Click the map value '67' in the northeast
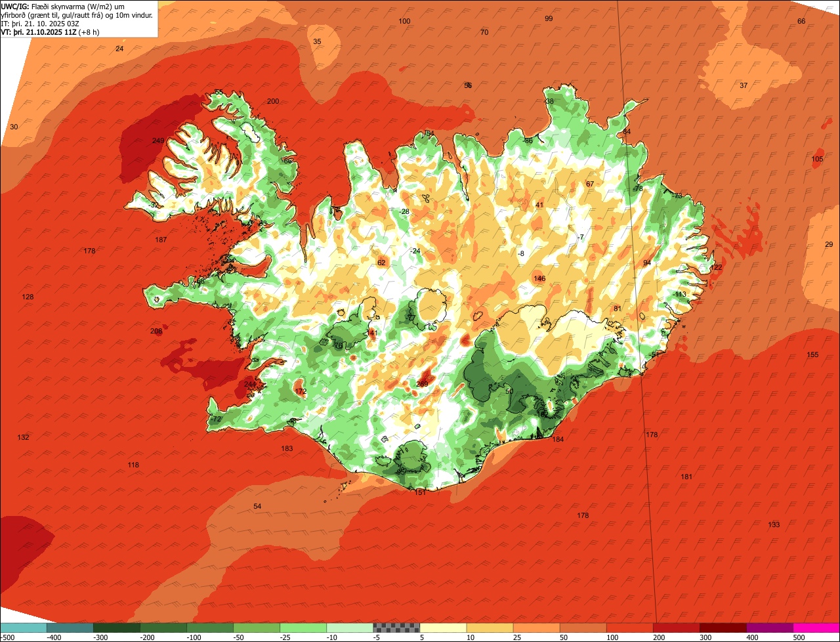Image resolution: width=840 pixels, height=642 pixels. coord(590,184)
